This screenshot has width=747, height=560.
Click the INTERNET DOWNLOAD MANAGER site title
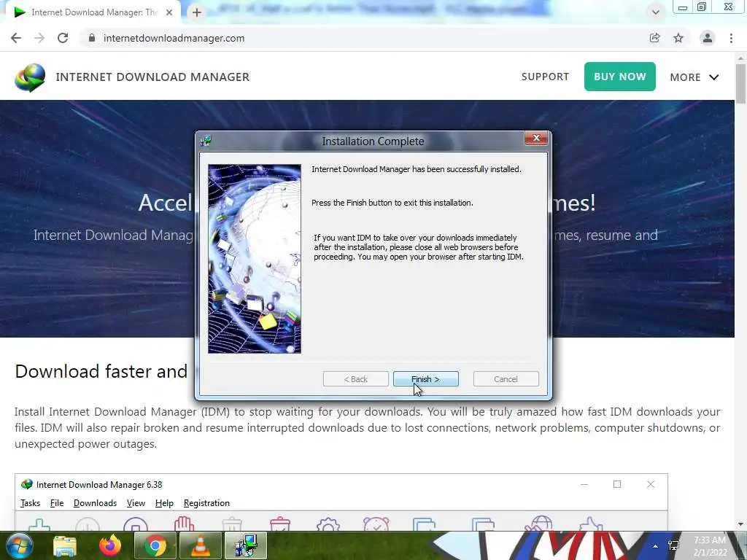click(152, 77)
